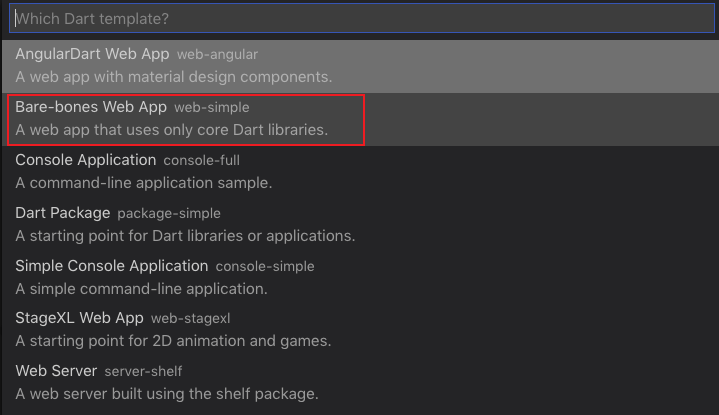Pick the StageXL Web App template
Screen dimensions: 719x415
(x=360, y=330)
